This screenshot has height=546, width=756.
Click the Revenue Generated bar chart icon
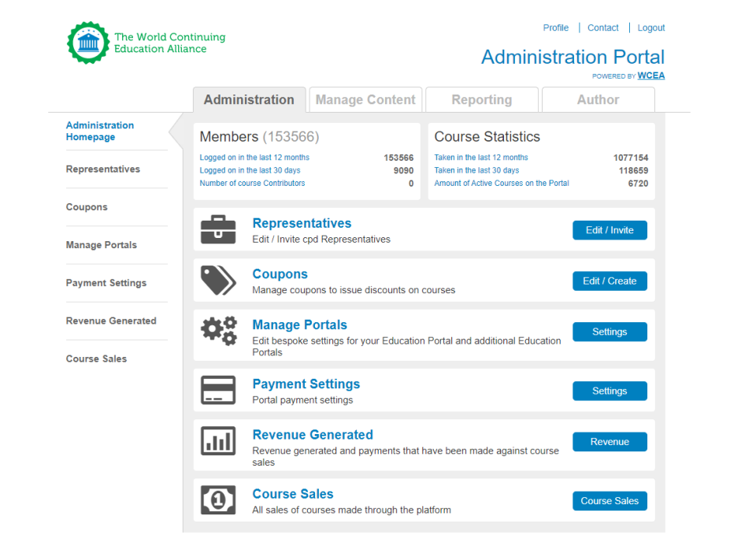218,441
